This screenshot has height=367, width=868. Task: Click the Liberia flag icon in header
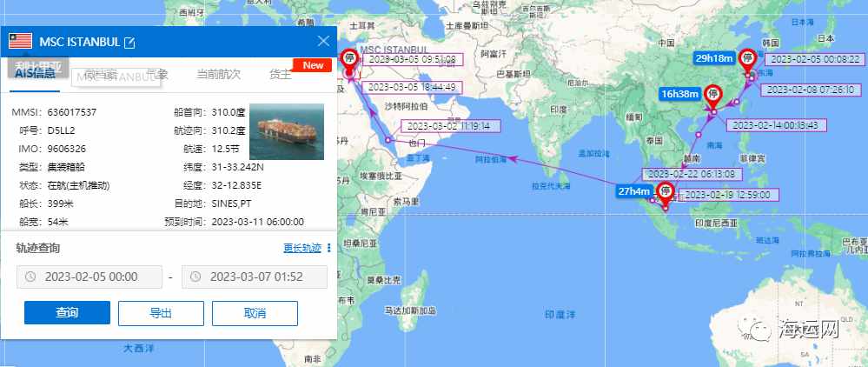pyautogui.click(x=21, y=42)
